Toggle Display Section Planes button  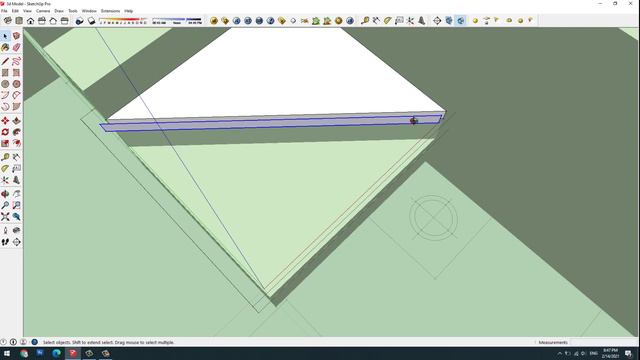(x=449, y=20)
